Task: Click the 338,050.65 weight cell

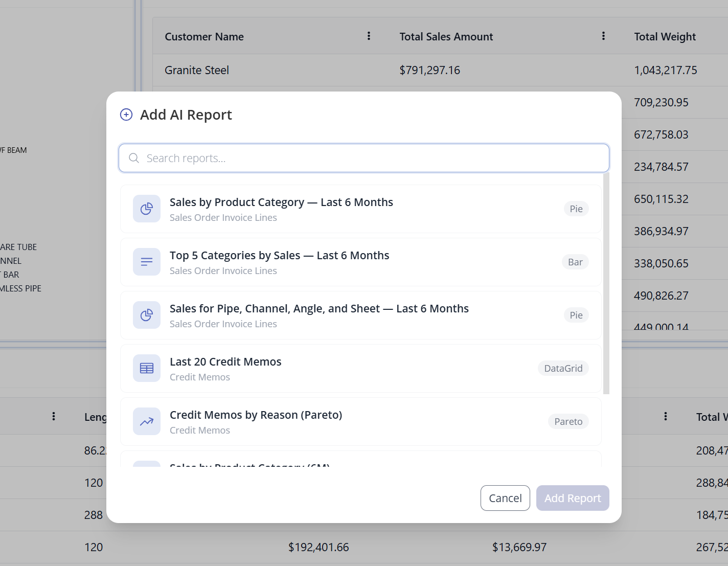Action: click(x=661, y=263)
